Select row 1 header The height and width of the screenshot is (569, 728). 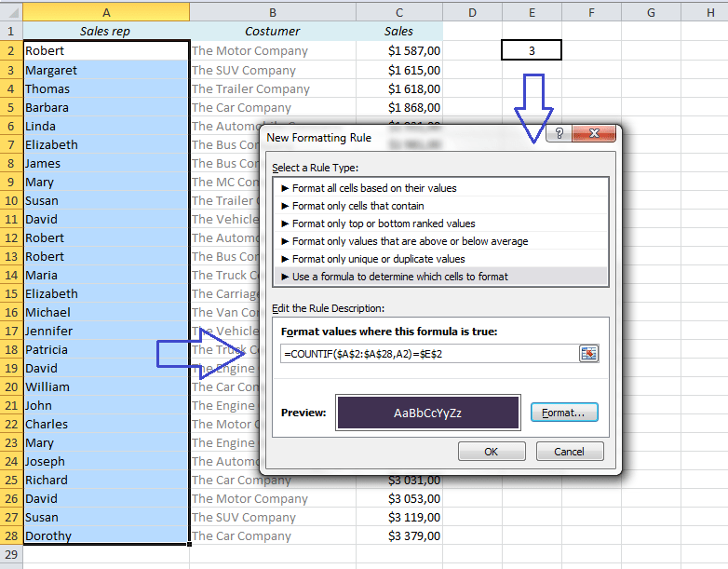click(11, 31)
